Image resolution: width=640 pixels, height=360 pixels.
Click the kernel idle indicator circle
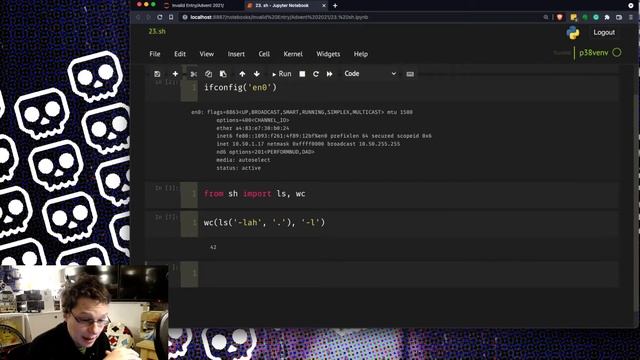click(617, 52)
